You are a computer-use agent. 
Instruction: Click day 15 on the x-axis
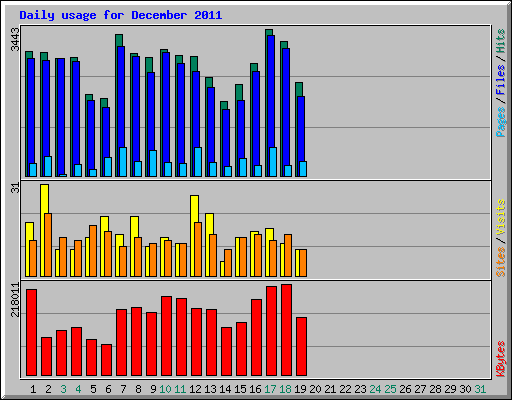(240, 389)
